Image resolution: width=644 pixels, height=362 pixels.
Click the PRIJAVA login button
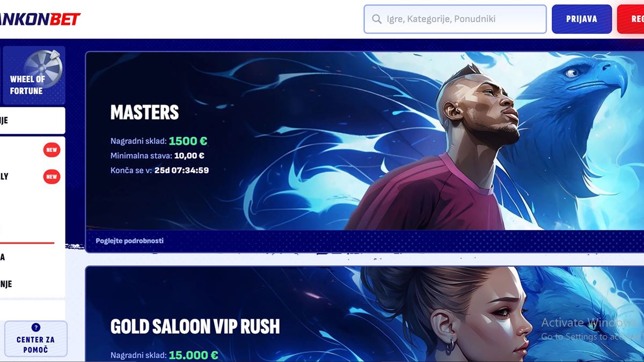[582, 19]
